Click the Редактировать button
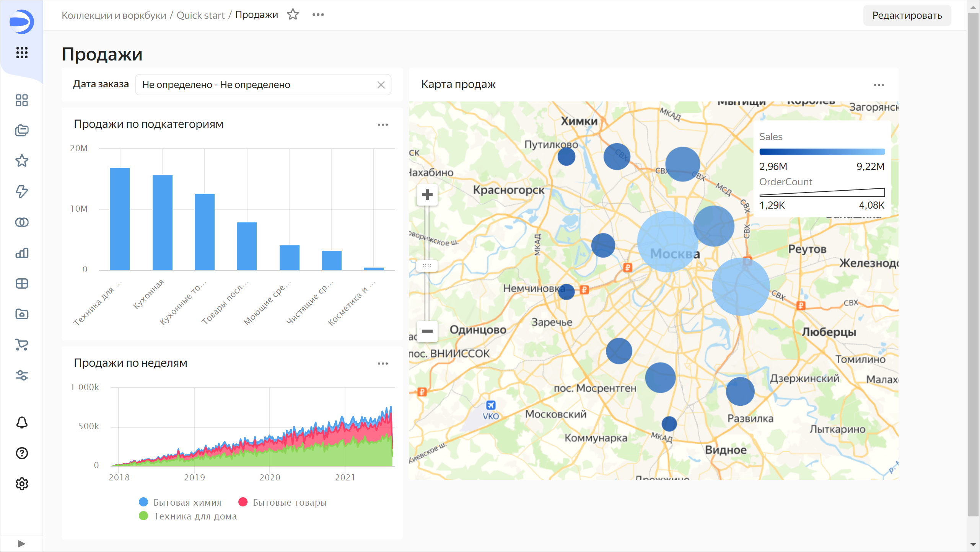 pos(907,15)
